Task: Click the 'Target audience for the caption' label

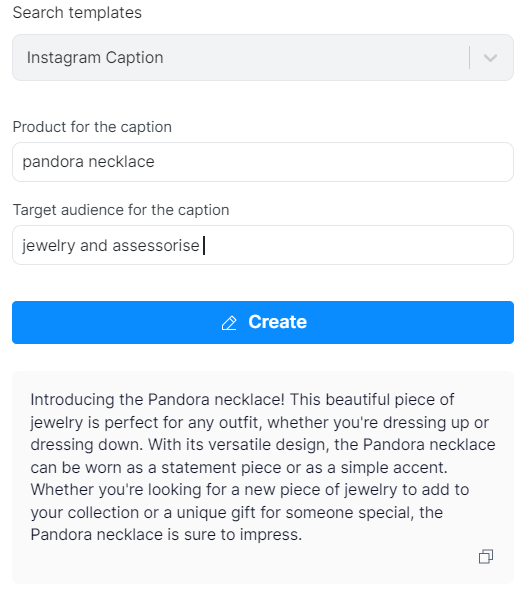Action: (121, 210)
